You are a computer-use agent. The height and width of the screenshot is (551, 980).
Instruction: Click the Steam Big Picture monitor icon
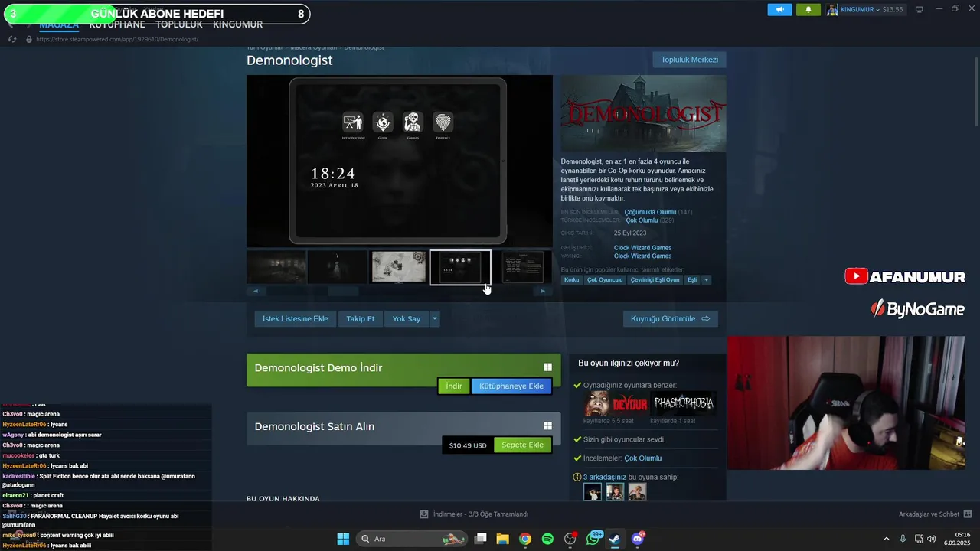920,9
